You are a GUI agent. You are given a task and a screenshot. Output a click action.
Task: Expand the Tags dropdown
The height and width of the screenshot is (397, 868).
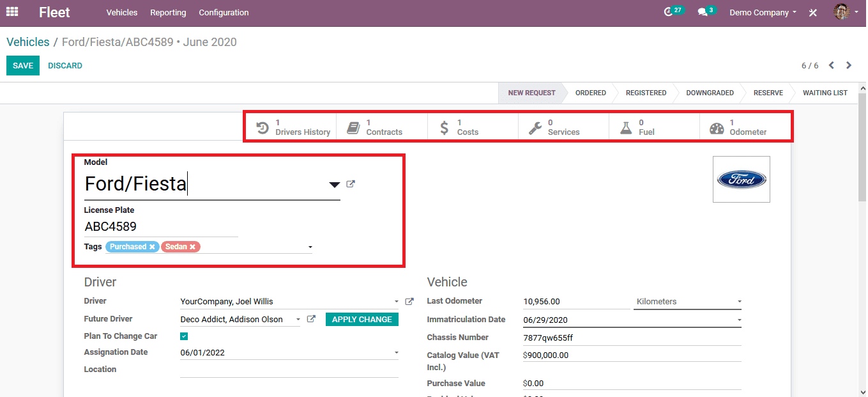point(310,247)
